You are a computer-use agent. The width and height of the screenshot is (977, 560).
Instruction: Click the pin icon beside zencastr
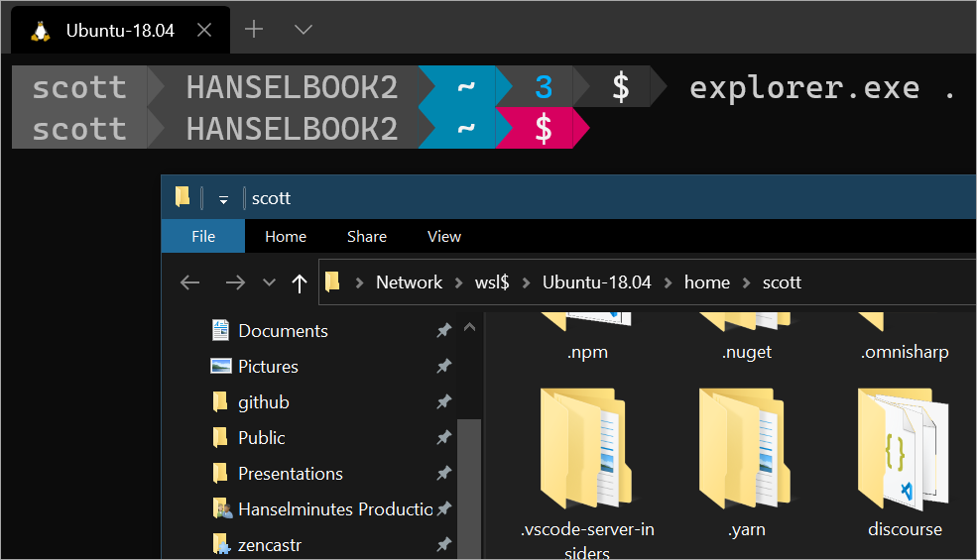(443, 544)
